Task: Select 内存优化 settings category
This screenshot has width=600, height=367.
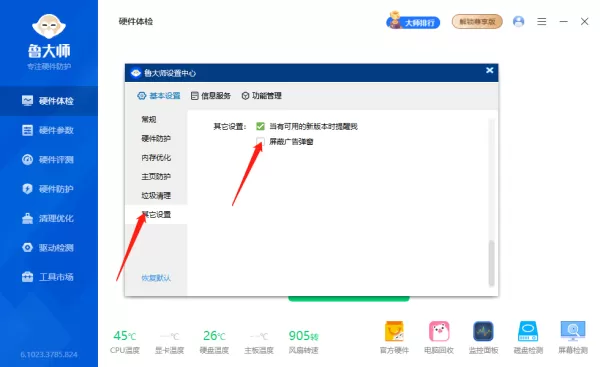Action: [x=156, y=158]
